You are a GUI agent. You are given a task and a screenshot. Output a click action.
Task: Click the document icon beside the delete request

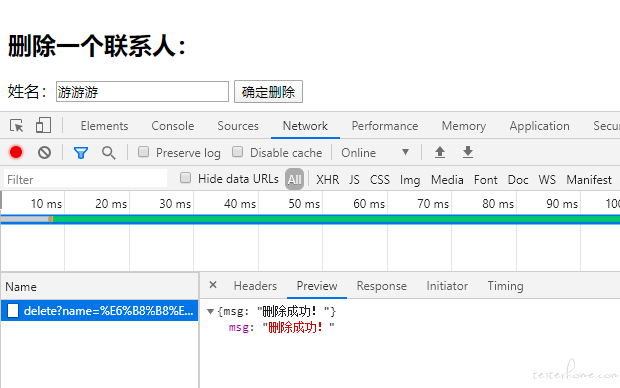[13, 310]
